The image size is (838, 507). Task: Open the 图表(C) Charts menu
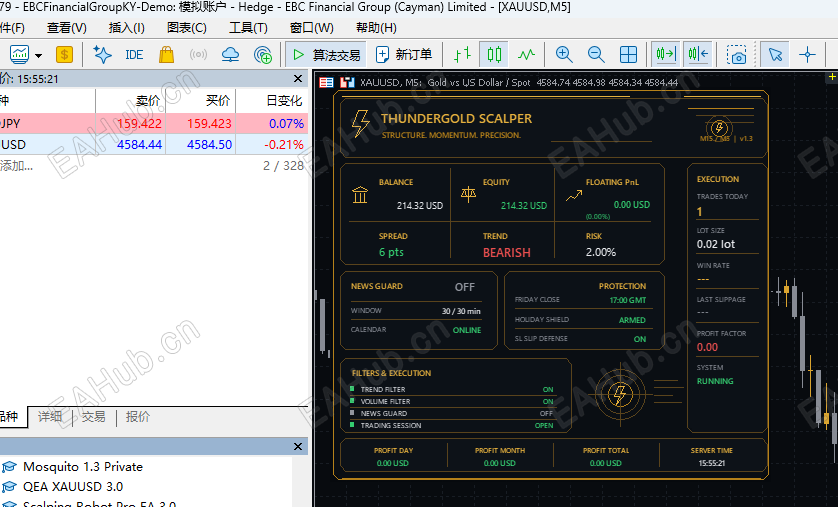187,28
